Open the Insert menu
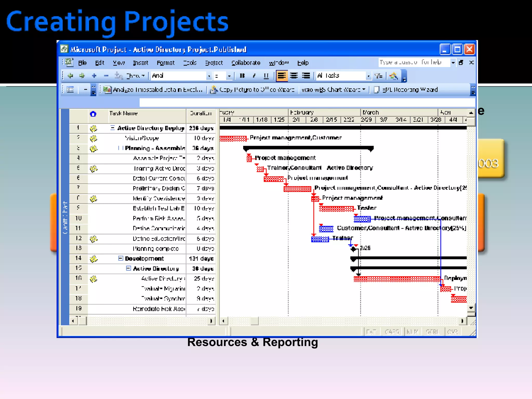Image resolution: width=532 pixels, height=399 pixels. pos(141,63)
